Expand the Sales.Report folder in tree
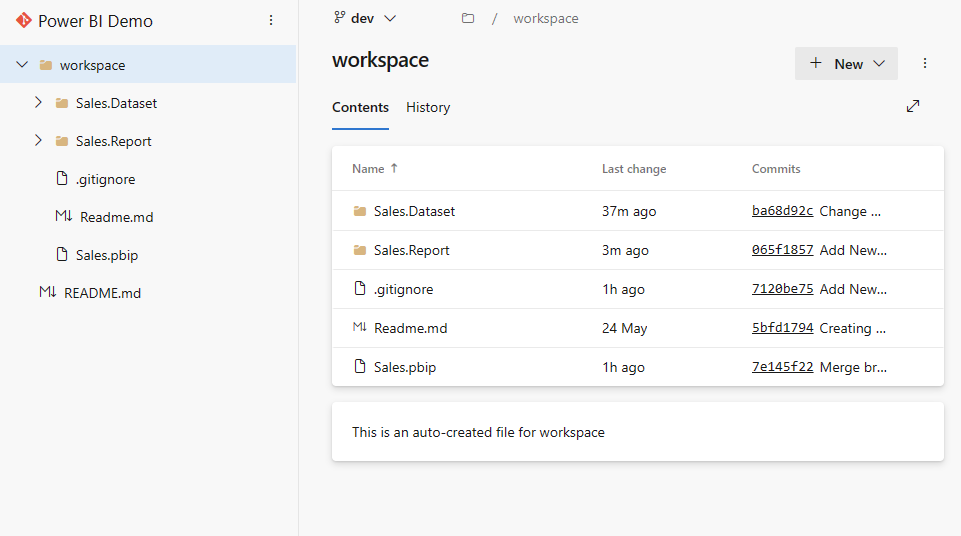 click(x=39, y=140)
